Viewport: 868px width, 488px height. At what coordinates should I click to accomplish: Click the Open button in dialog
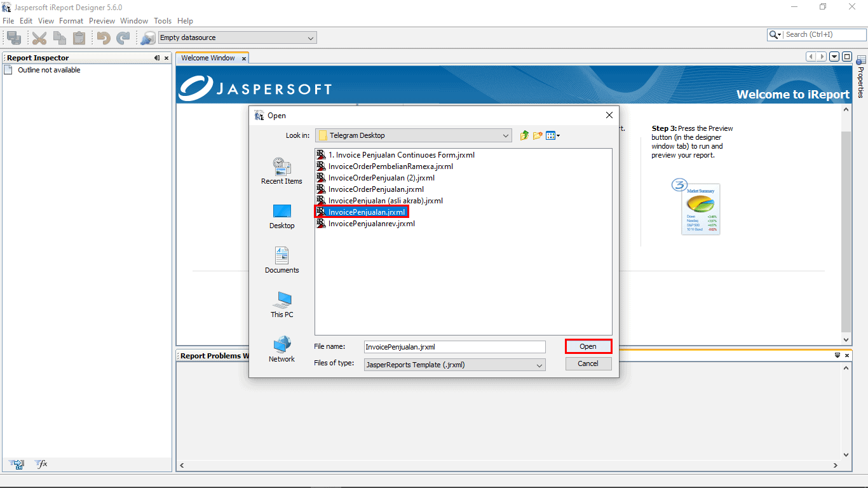(588, 346)
